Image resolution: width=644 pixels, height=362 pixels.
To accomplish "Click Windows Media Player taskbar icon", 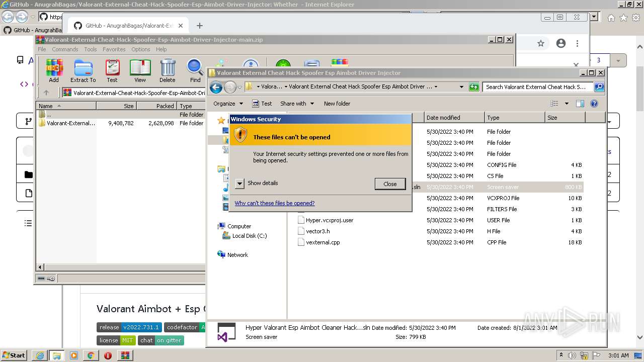I will point(73,355).
